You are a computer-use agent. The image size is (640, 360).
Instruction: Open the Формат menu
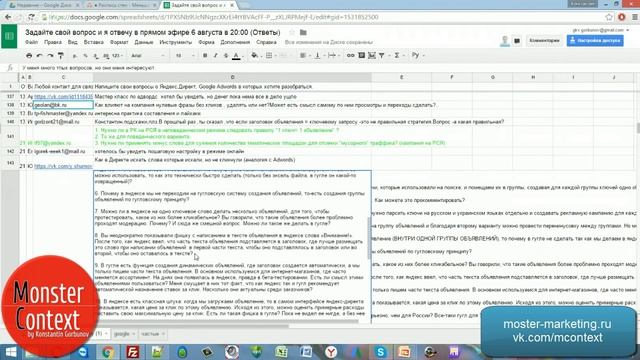click(119, 42)
